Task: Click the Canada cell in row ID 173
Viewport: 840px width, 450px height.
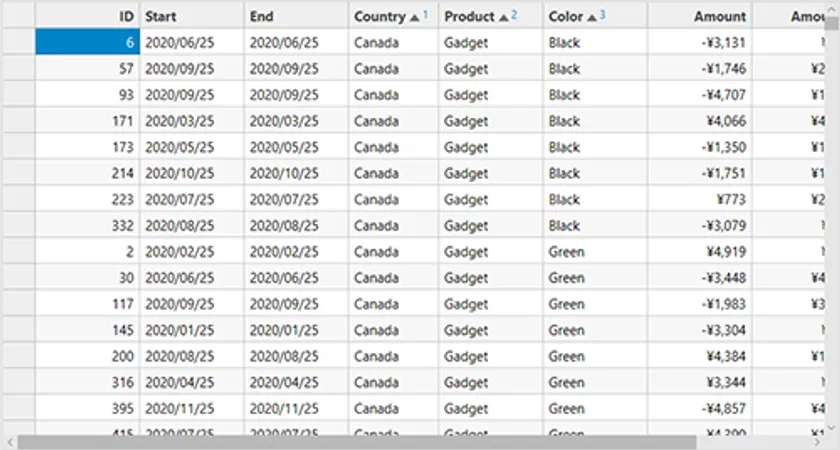Action: point(393,147)
